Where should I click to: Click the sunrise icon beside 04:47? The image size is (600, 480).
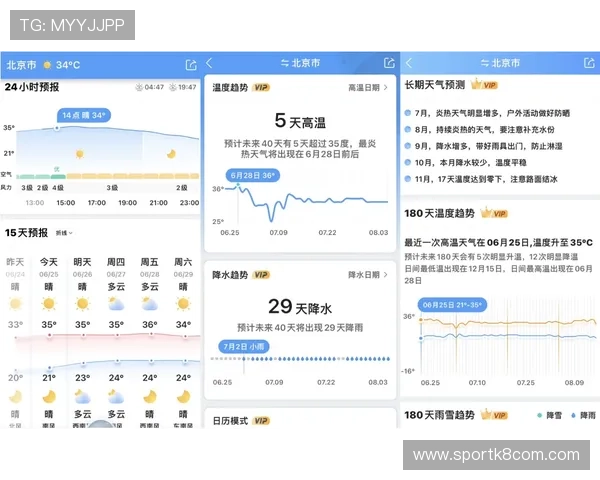click(139, 87)
